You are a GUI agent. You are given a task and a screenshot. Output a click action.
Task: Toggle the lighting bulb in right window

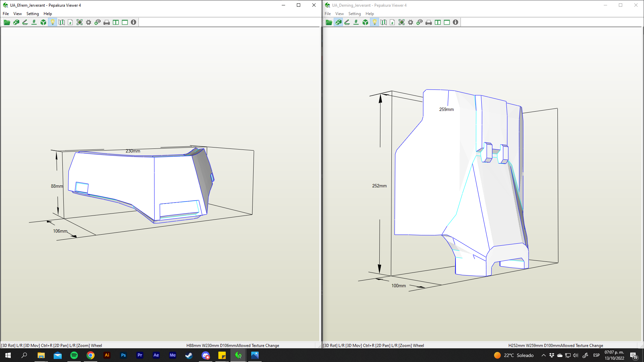(x=374, y=22)
